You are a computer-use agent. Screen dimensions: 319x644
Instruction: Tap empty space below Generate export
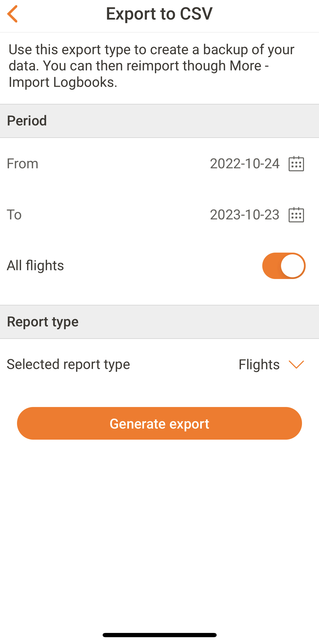coord(159,525)
